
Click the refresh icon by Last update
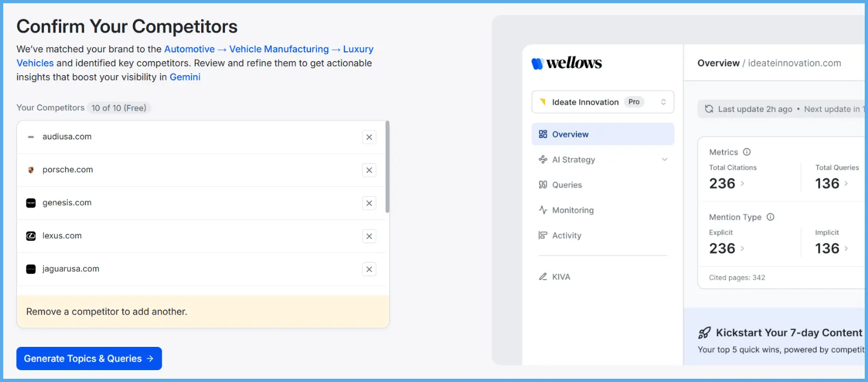pos(709,109)
